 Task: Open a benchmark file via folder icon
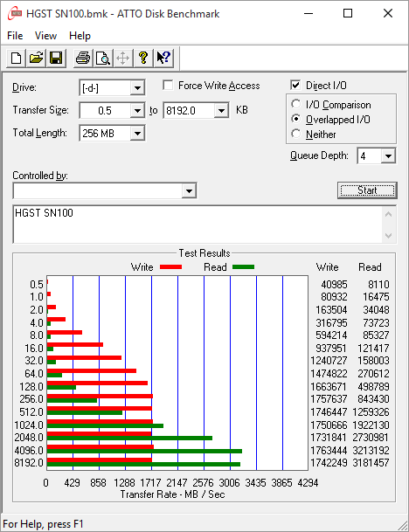pyautogui.click(x=36, y=58)
